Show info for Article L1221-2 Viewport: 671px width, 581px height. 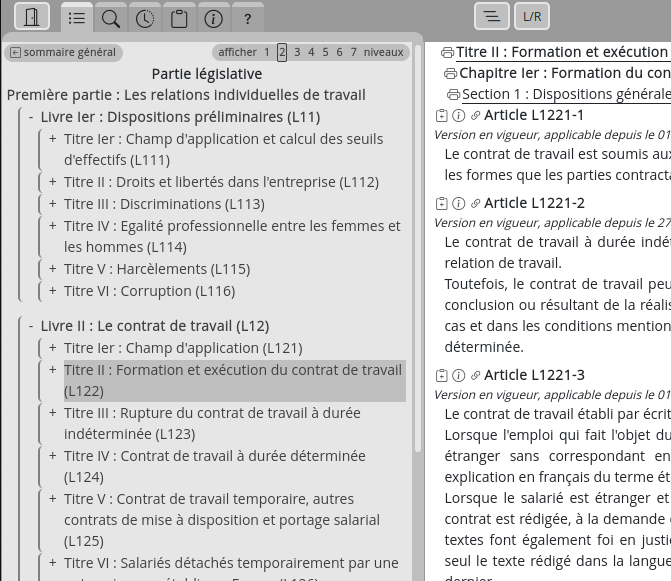click(x=458, y=204)
